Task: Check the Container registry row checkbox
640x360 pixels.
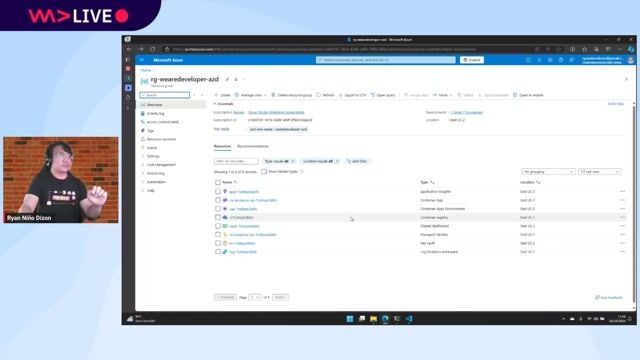Action: [218, 217]
